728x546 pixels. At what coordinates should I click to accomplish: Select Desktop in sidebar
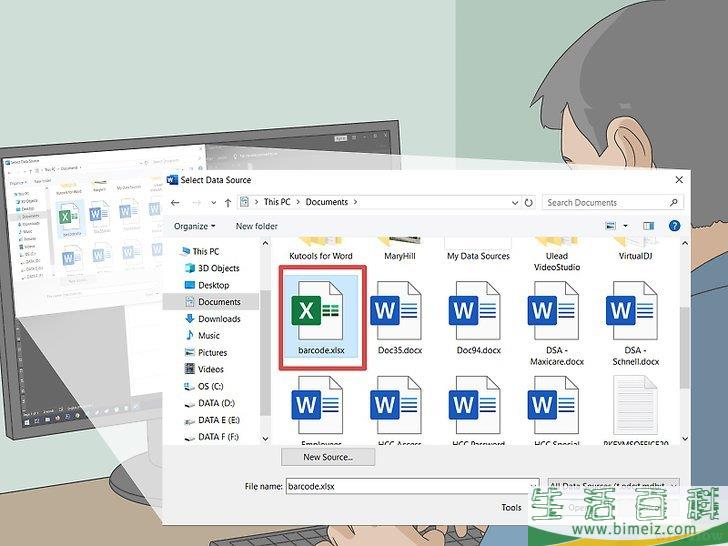tap(207, 285)
